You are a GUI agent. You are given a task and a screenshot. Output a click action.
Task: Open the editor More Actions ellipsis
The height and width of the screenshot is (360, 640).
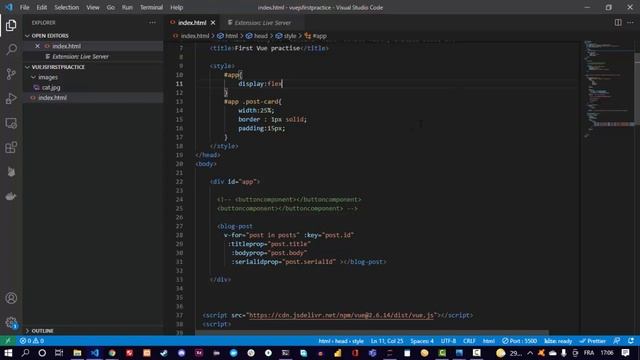[630, 22]
